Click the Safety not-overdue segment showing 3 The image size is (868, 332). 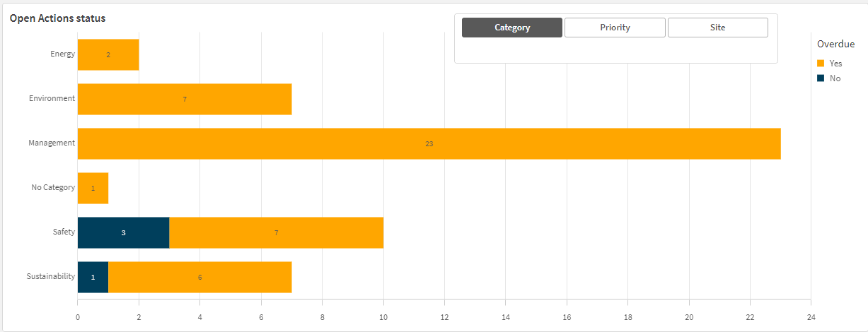[123, 232]
